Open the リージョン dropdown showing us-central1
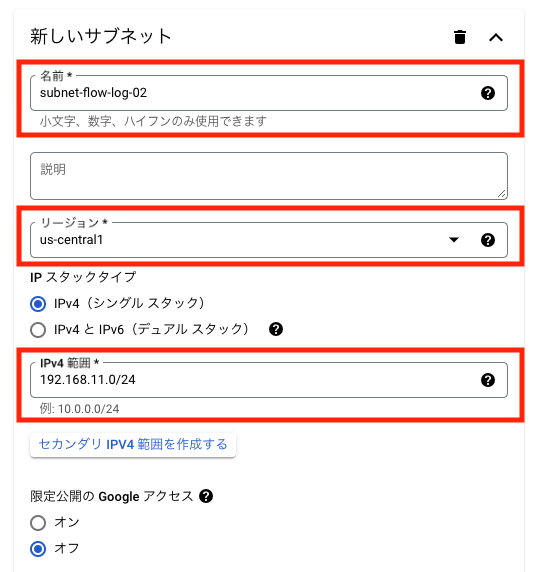 point(269,240)
